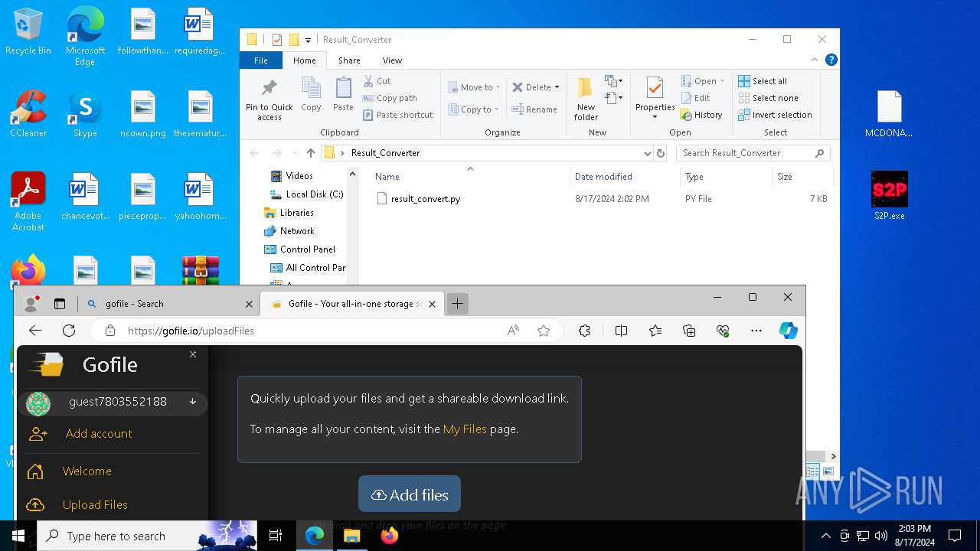The image size is (980, 551).
Task: Open Edge Settings and more ellipsis
Action: 756,331
